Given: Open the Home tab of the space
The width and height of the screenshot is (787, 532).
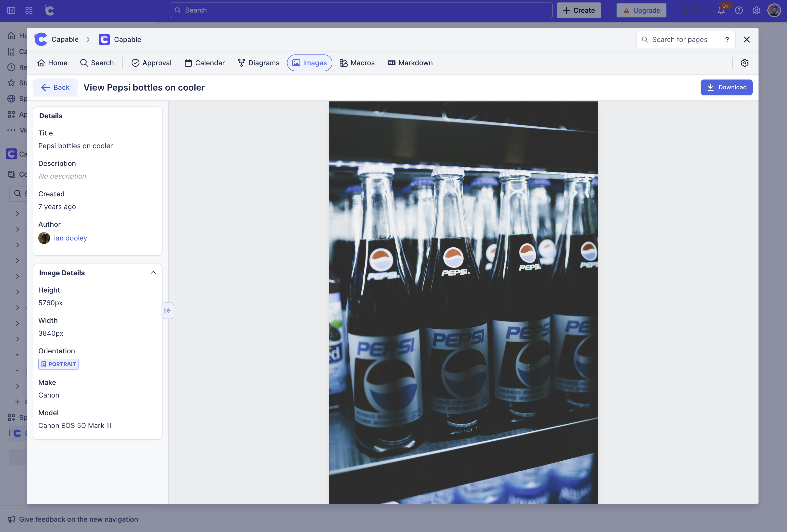Looking at the screenshot, I should coord(52,63).
